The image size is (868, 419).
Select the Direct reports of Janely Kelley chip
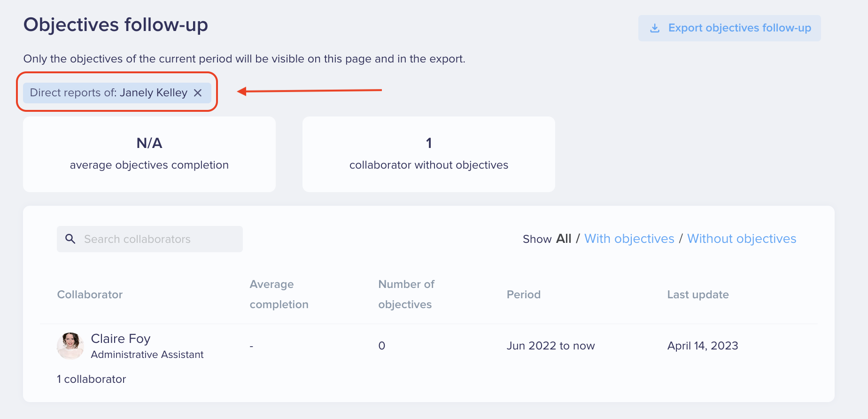(109, 93)
